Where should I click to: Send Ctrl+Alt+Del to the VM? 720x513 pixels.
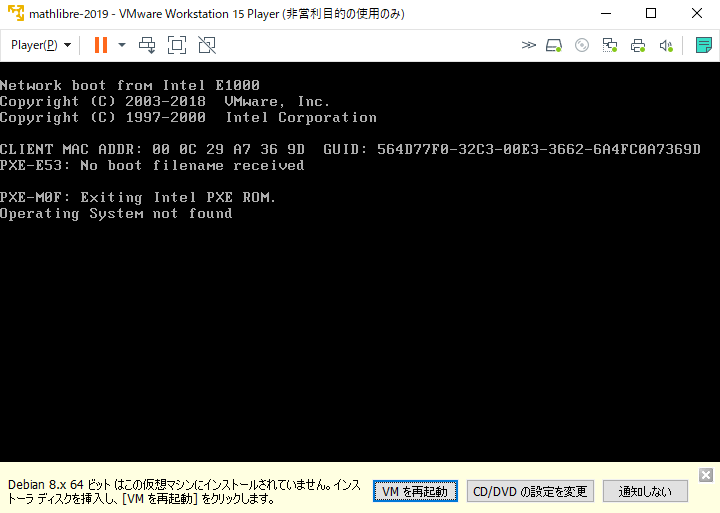point(147,45)
